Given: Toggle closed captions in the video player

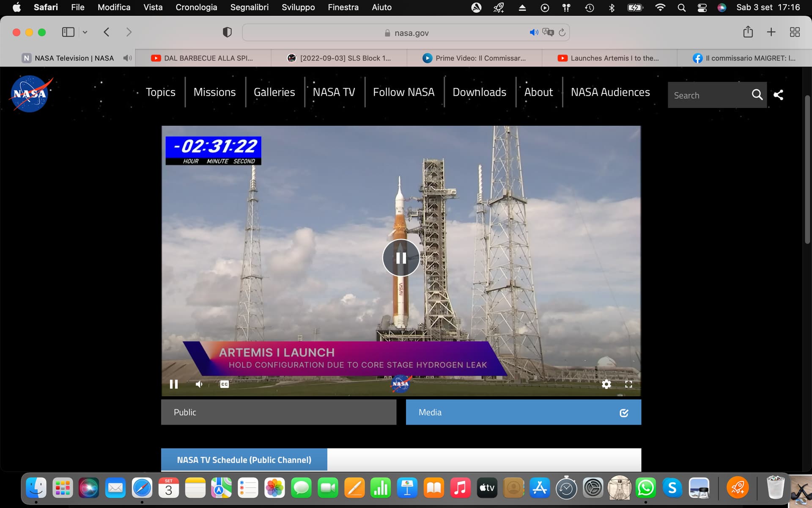Looking at the screenshot, I should (x=225, y=384).
